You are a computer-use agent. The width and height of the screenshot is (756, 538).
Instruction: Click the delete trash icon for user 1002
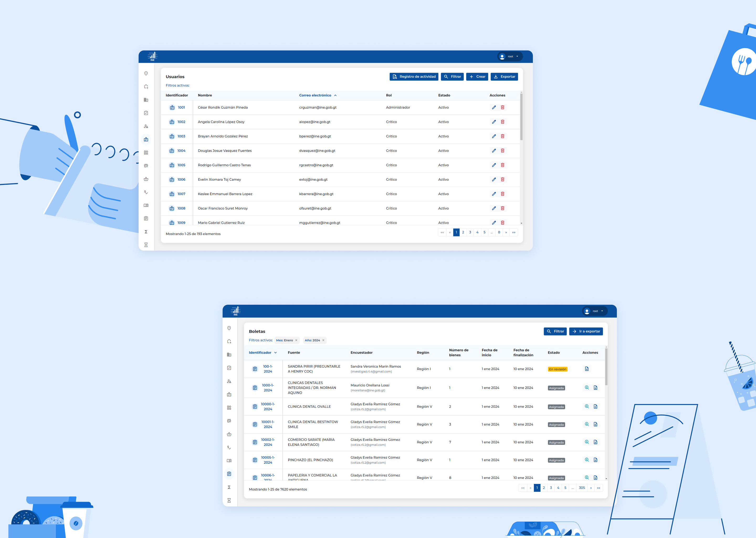click(x=502, y=122)
